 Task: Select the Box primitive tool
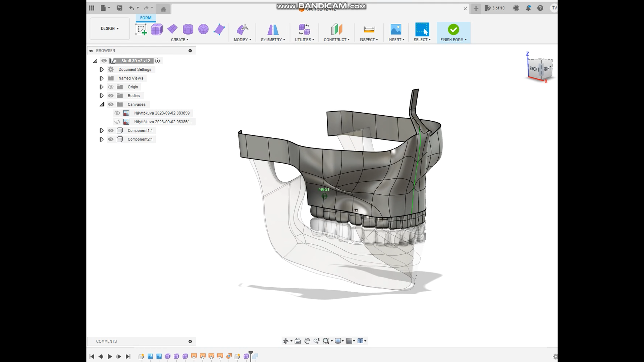[x=157, y=29]
